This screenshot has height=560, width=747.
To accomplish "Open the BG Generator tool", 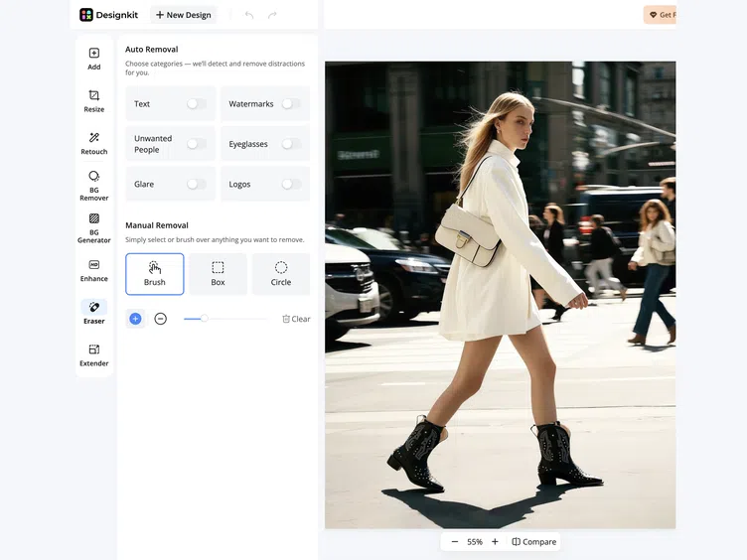I will pos(93,228).
